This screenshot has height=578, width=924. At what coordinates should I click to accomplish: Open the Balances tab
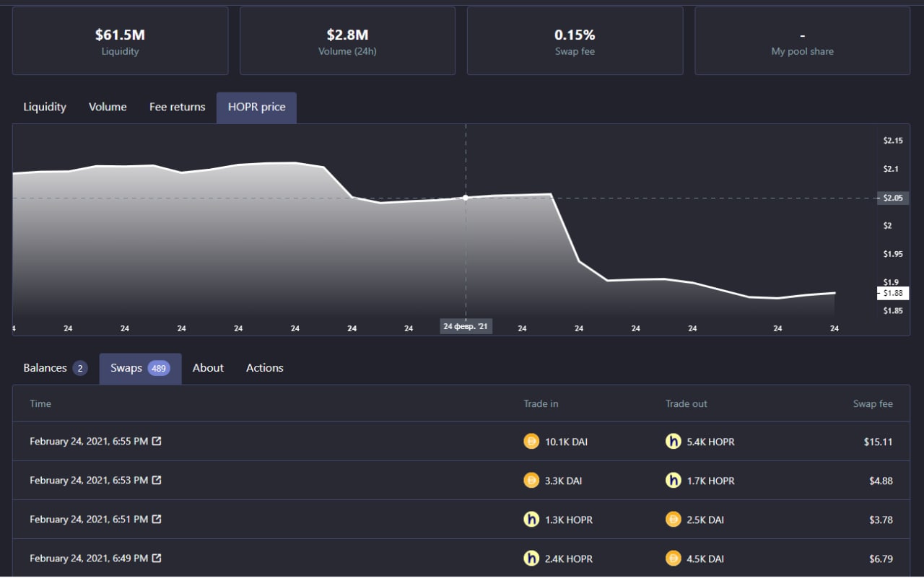56,368
